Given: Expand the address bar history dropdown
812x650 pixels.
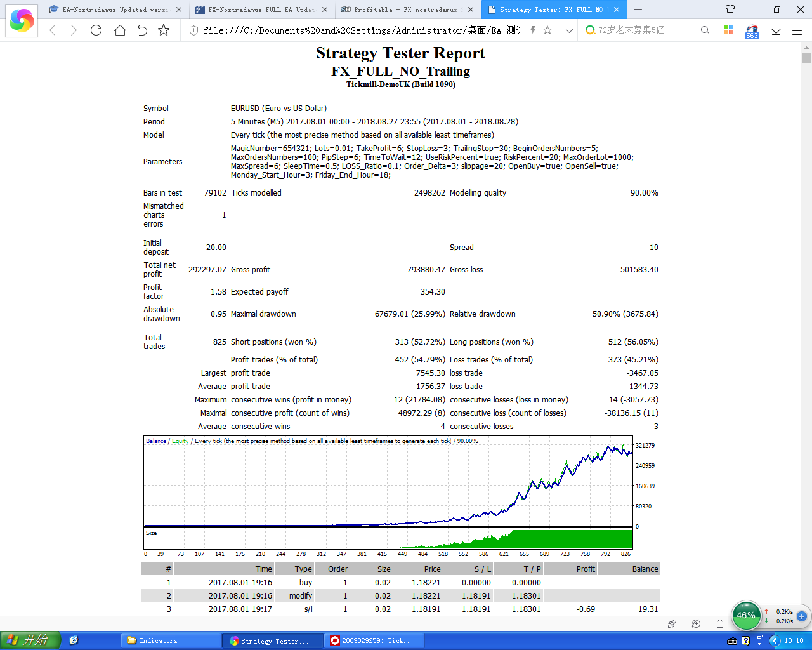Looking at the screenshot, I should point(569,30).
